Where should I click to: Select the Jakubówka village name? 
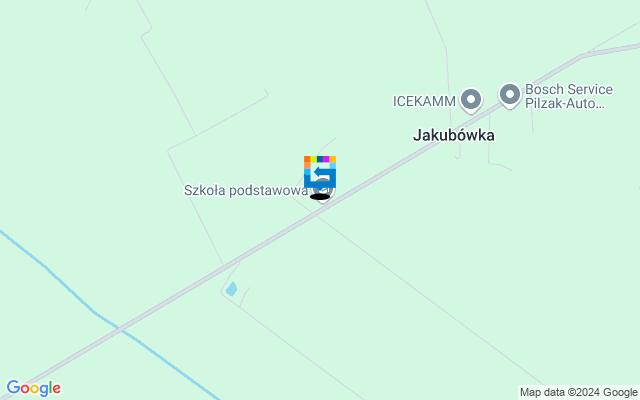(x=453, y=135)
